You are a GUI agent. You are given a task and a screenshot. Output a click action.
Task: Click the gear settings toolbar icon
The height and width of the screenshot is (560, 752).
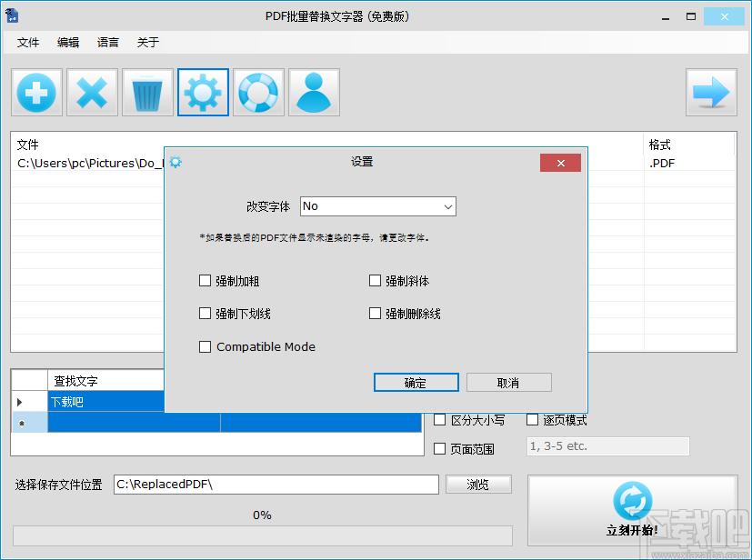coord(203,93)
